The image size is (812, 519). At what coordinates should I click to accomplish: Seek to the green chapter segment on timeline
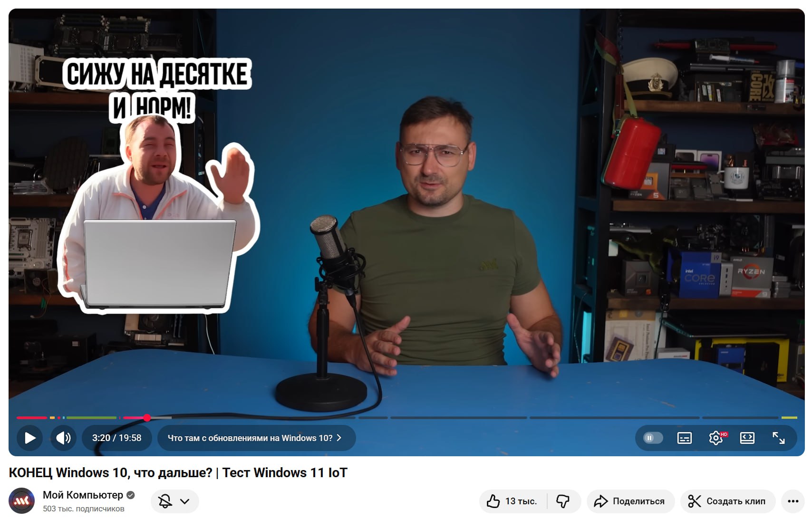(91, 418)
